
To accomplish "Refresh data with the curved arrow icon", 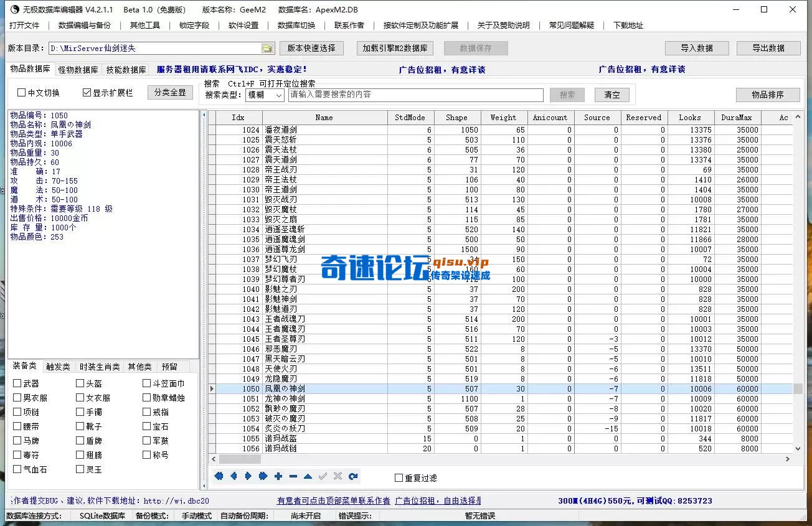I will point(353,476).
